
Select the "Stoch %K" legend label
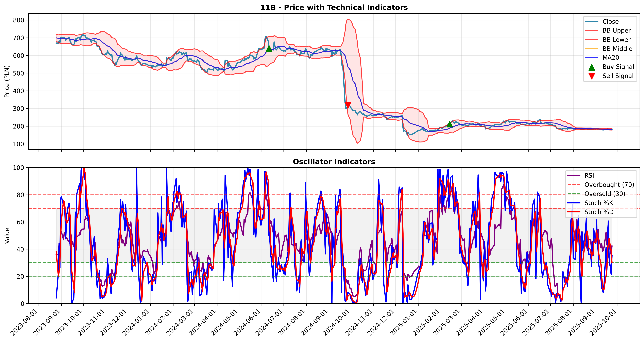point(599,203)
